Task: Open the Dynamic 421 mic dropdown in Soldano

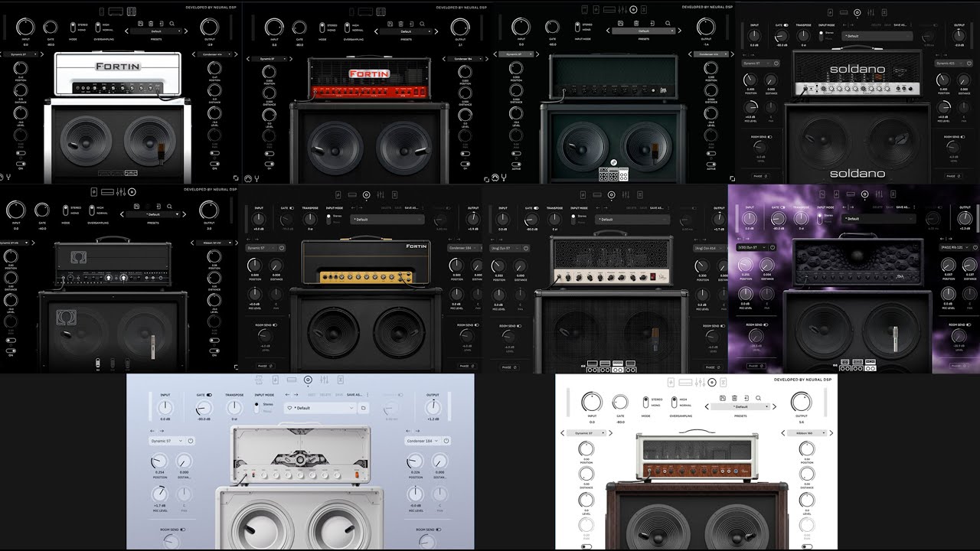Action: (949, 63)
